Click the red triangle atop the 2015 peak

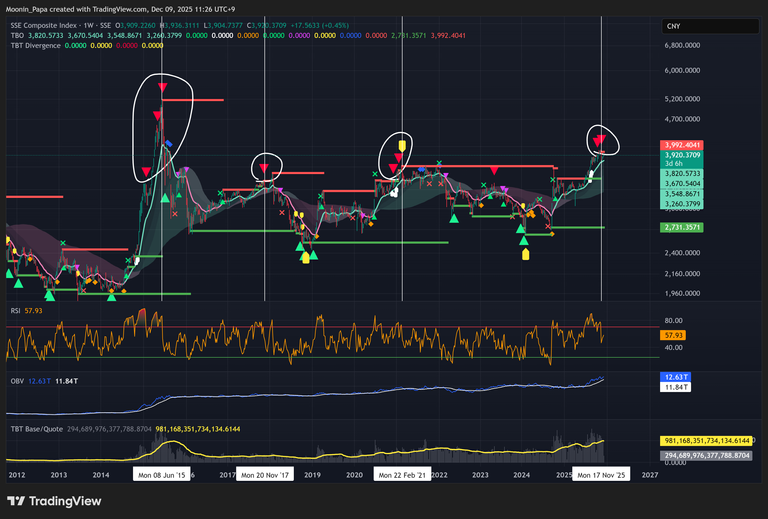(162, 90)
